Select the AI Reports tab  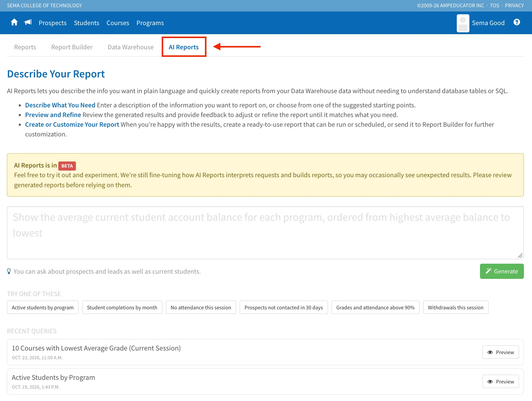point(184,47)
